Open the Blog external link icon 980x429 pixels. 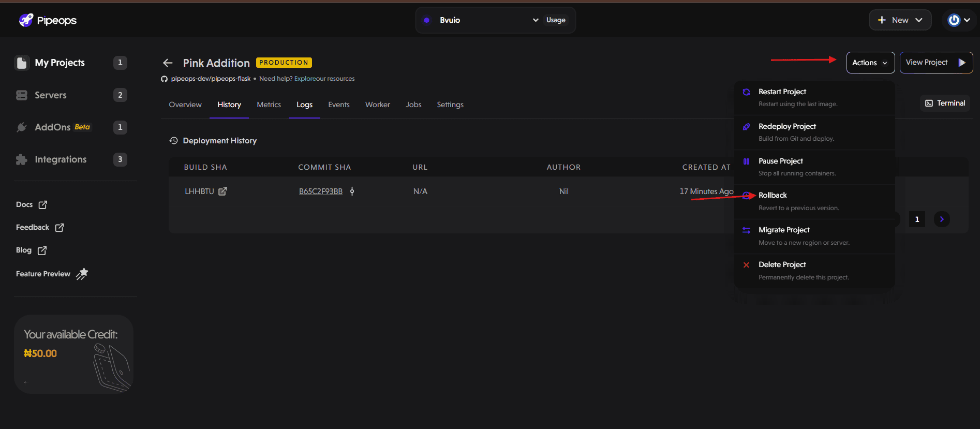(42, 250)
